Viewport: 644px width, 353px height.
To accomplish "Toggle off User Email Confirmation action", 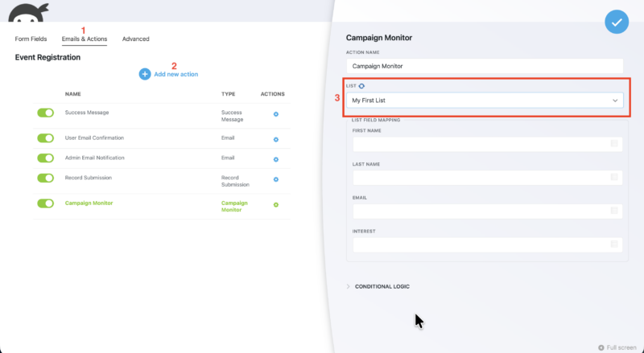I will [x=46, y=138].
